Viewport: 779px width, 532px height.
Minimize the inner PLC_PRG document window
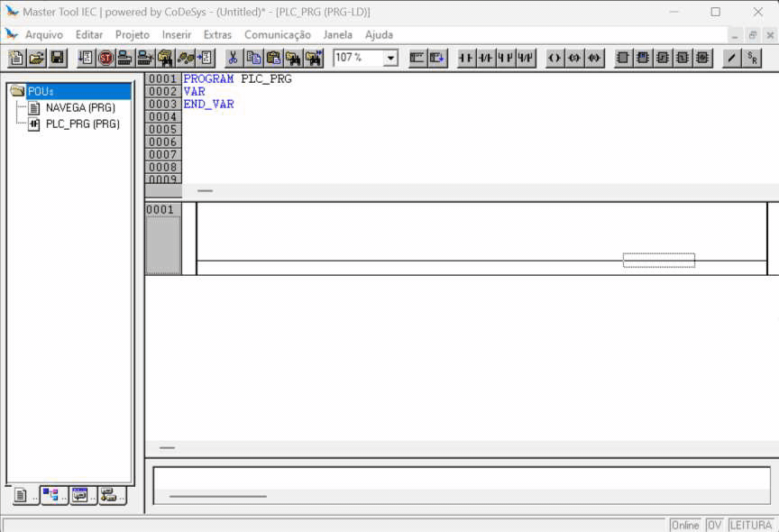tap(735, 35)
